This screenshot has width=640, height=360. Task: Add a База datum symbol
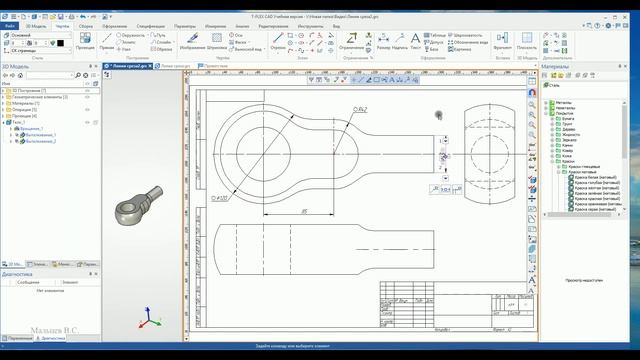tap(431, 49)
